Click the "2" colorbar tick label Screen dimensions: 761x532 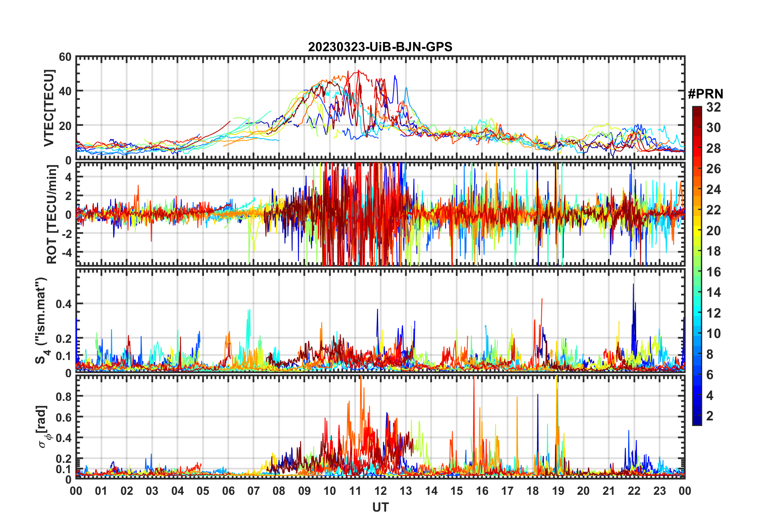coord(710,416)
